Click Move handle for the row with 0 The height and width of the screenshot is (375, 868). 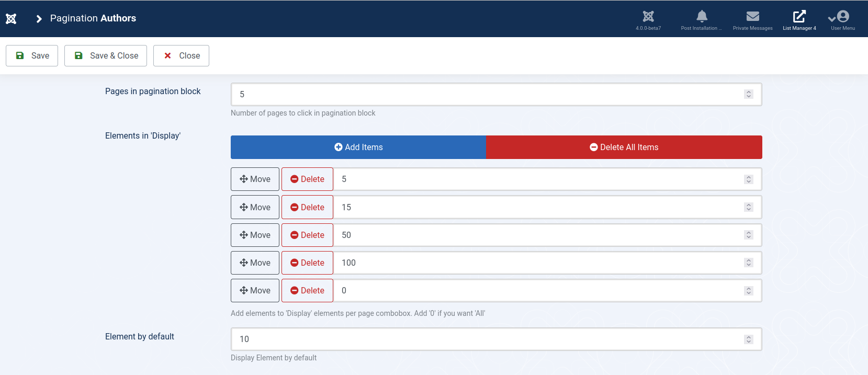pos(255,290)
